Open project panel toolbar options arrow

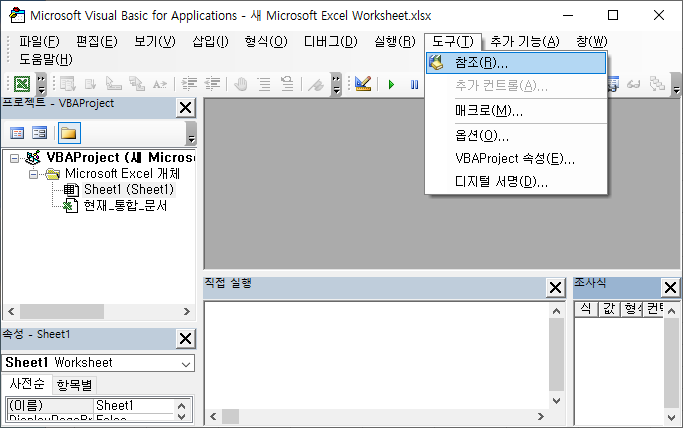(x=191, y=133)
